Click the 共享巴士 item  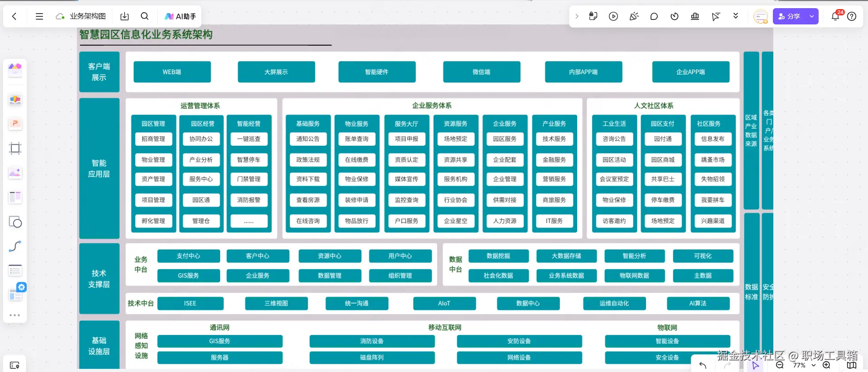coord(663,179)
